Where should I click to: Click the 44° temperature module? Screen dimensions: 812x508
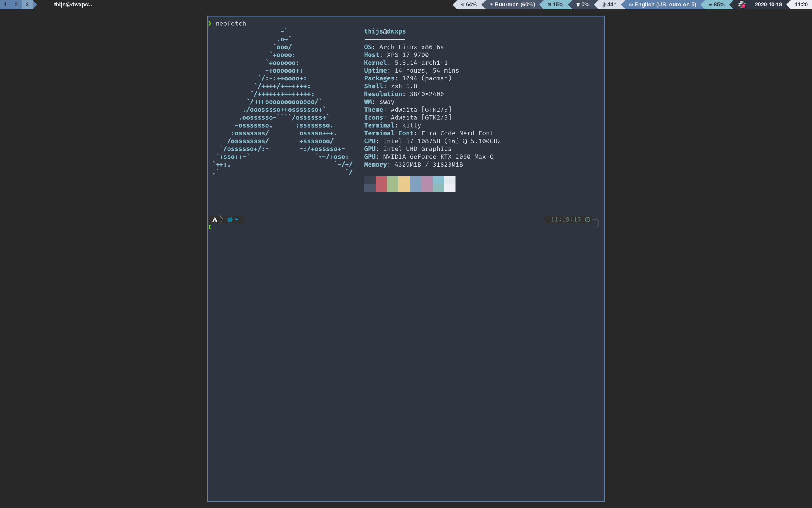click(609, 4)
